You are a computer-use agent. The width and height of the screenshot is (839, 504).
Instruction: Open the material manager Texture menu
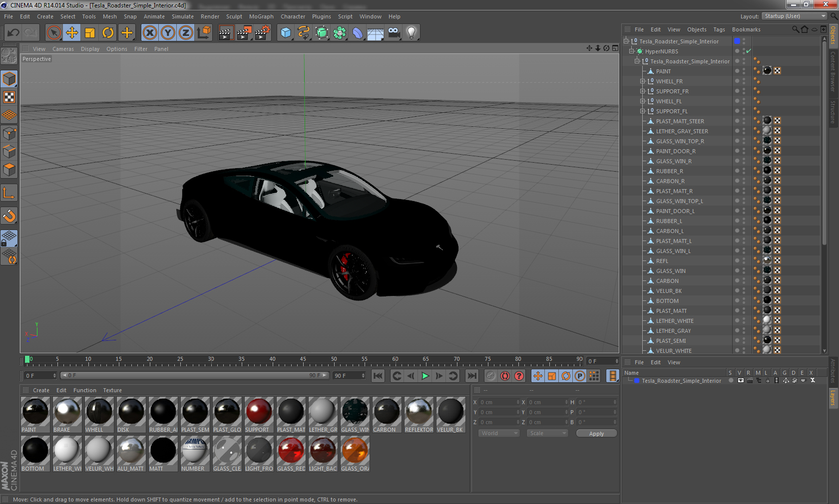[x=112, y=390]
